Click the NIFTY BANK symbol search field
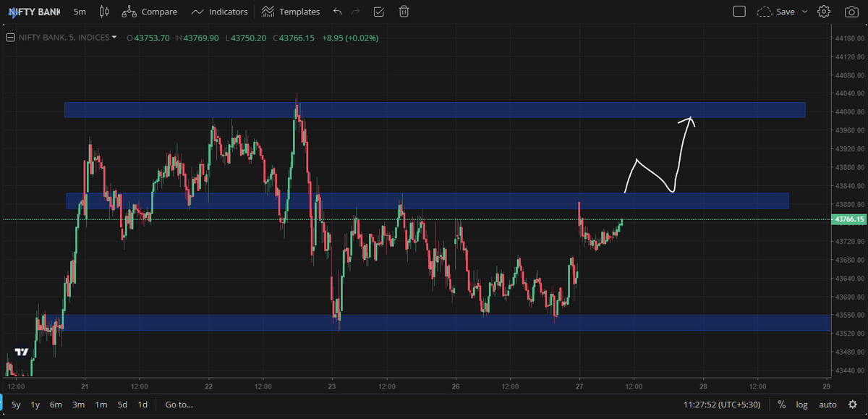The image size is (868, 419). tap(34, 12)
